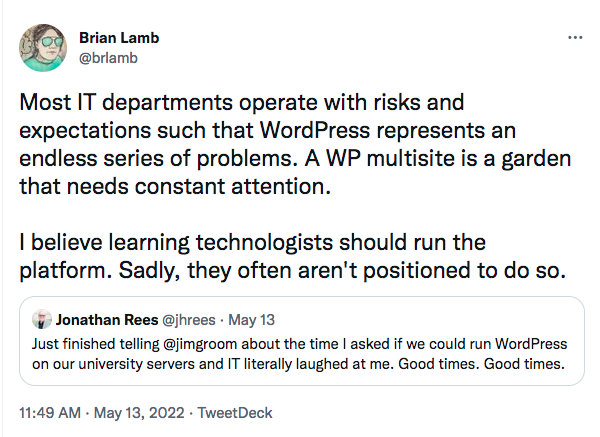This screenshot has height=437, width=600.
Task: Click the word 'WordPress' in main tweet
Action: (x=315, y=130)
